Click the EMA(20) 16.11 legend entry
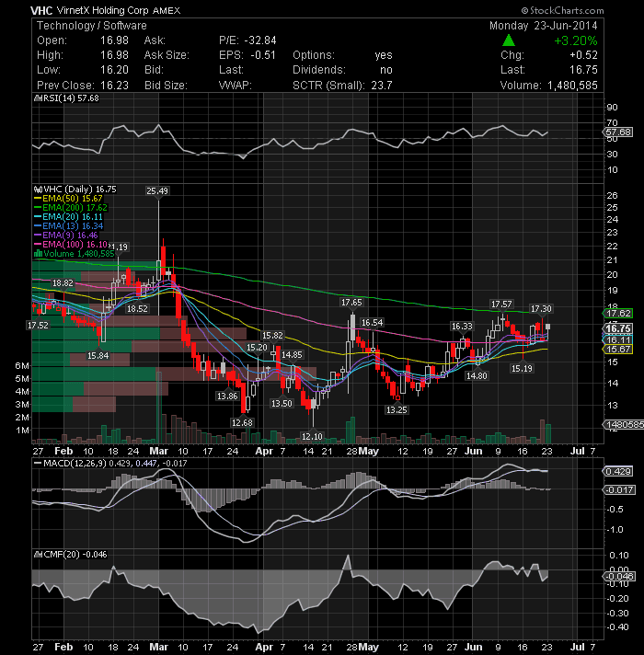Screen dimensions: 644x655 coord(68,217)
